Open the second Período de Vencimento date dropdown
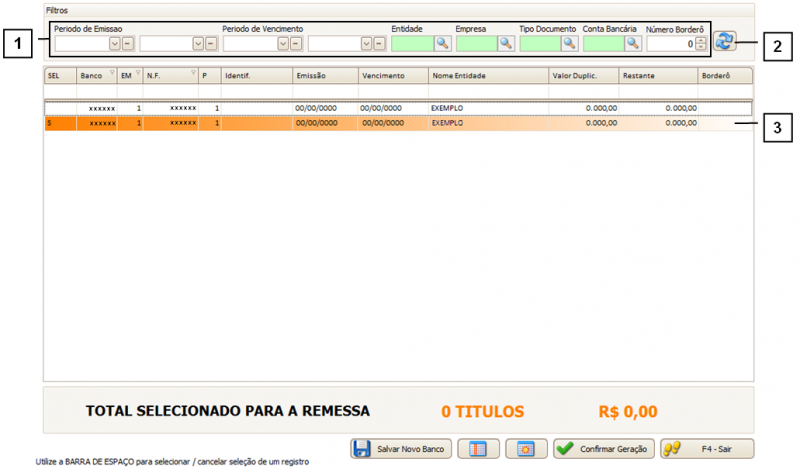The width and height of the screenshot is (800, 469). (366, 44)
